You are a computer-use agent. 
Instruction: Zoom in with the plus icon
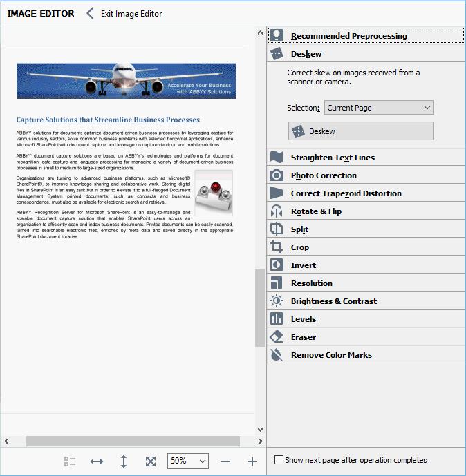(x=252, y=461)
